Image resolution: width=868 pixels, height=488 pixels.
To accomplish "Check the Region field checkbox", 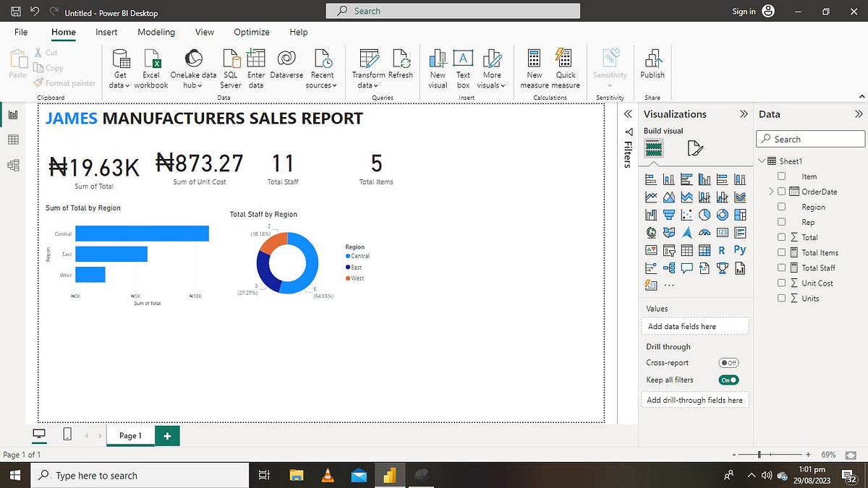I will click(x=780, y=207).
